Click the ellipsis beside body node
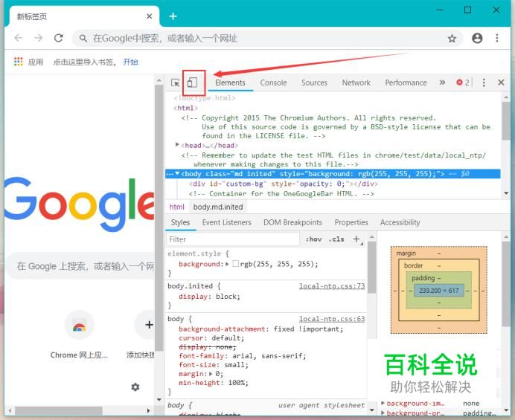 tap(170, 174)
